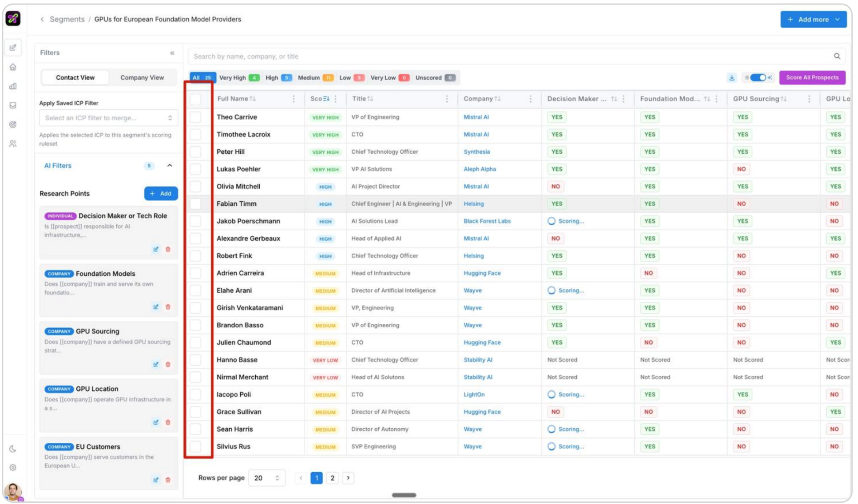Check the Olivia Mitchell row checkbox

[195, 187]
